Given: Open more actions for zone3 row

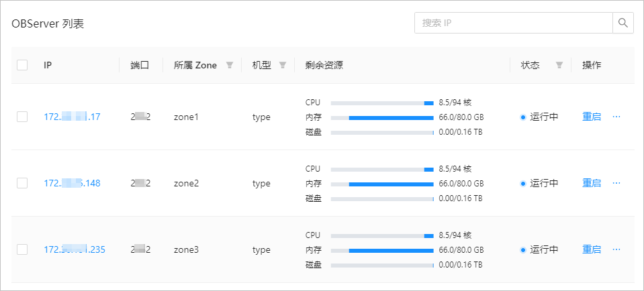Looking at the screenshot, I should click(616, 249).
